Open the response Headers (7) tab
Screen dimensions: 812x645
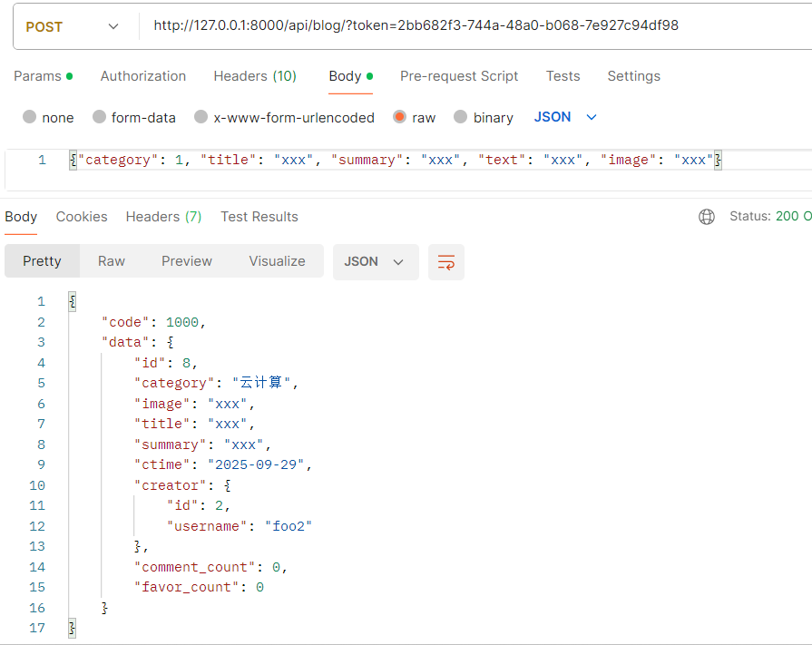point(163,217)
